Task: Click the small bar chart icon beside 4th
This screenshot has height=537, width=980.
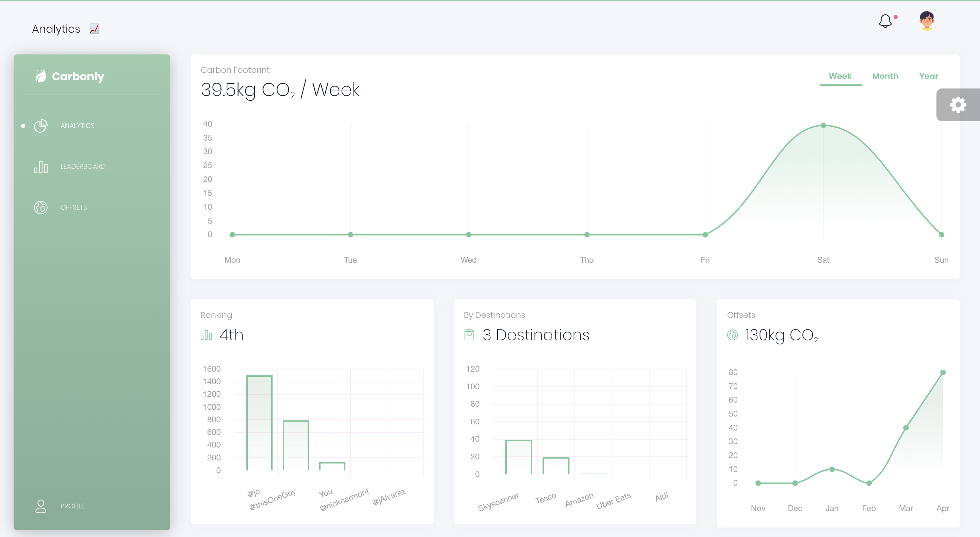Action: pyautogui.click(x=206, y=335)
